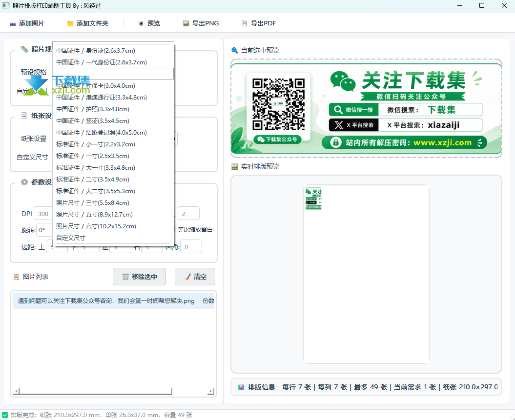Click the 添加文件夹 folder toolbar button
The width and height of the screenshot is (515, 420).
88,23
